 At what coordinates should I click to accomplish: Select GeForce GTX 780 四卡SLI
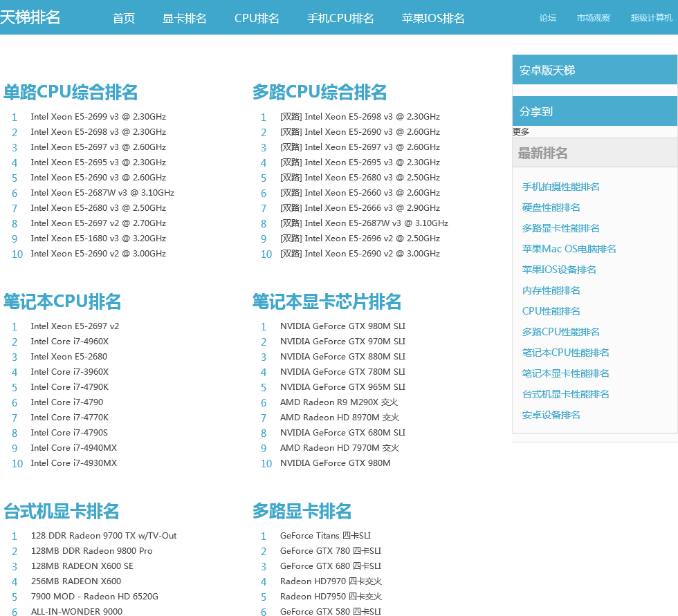[x=331, y=551]
